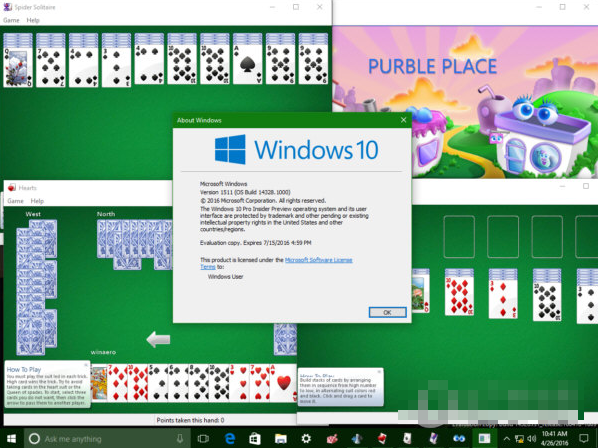Open the Microsoft Software License Terms link
Image resolution: width=598 pixels, height=448 pixels.
pos(318,260)
